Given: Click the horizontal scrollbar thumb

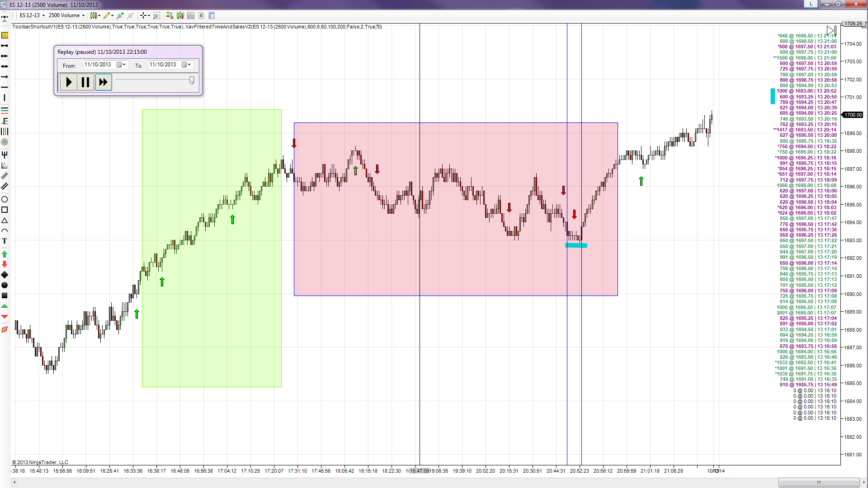Looking at the screenshot, I should (x=819, y=482).
